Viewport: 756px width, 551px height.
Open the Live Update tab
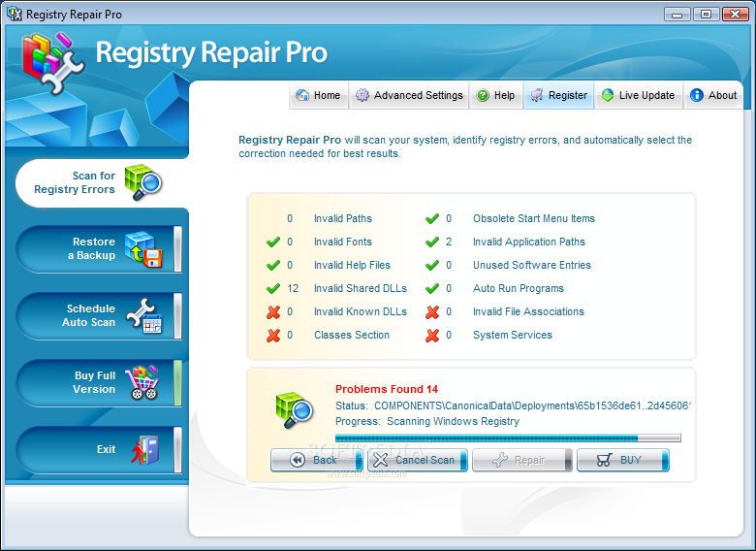point(639,95)
